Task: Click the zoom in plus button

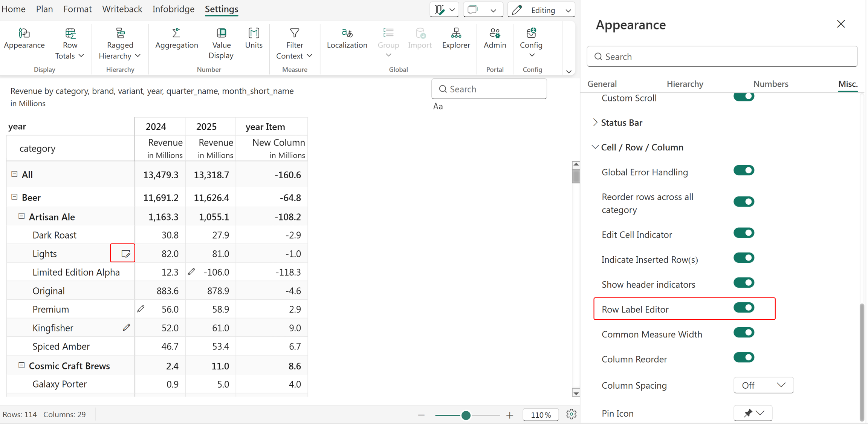Action: point(509,415)
